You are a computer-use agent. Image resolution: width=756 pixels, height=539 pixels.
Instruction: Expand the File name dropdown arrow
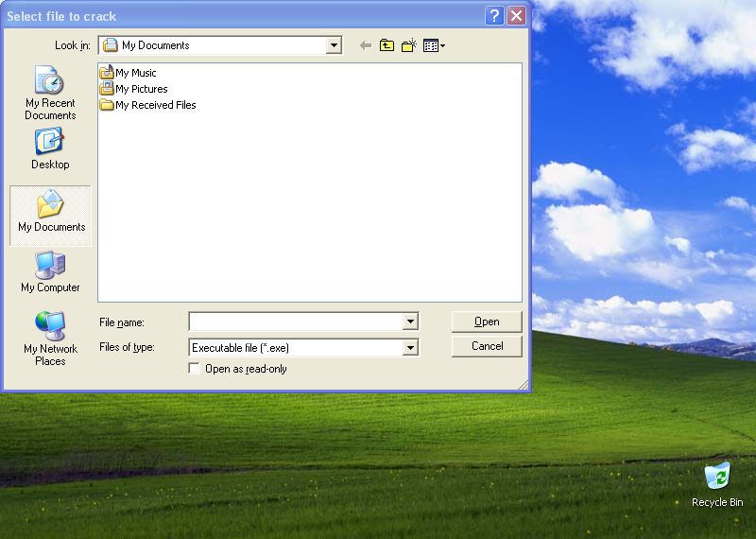click(410, 322)
